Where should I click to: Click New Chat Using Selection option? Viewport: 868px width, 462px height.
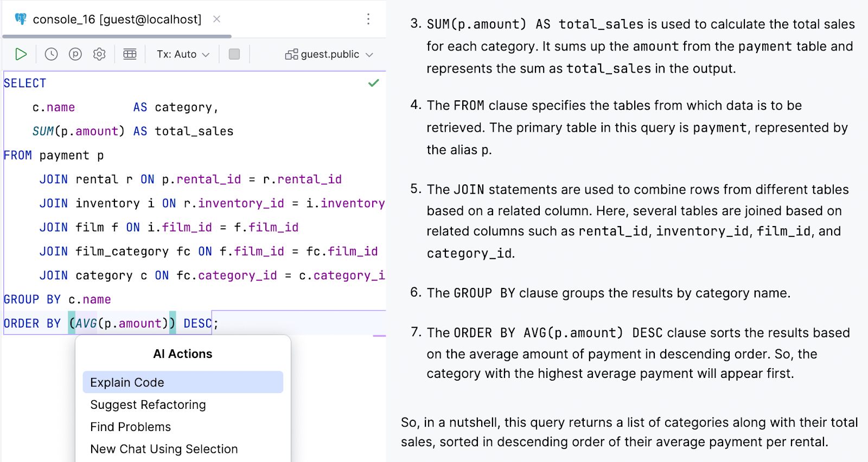click(x=164, y=449)
